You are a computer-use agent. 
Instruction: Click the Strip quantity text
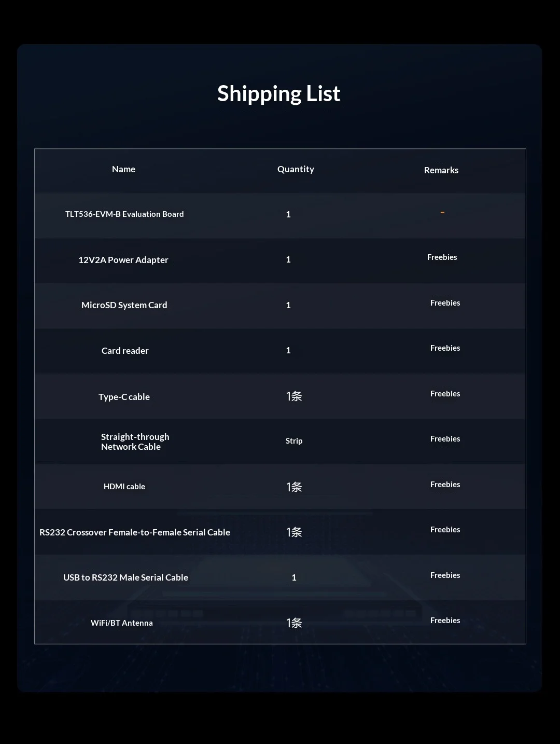(x=294, y=440)
